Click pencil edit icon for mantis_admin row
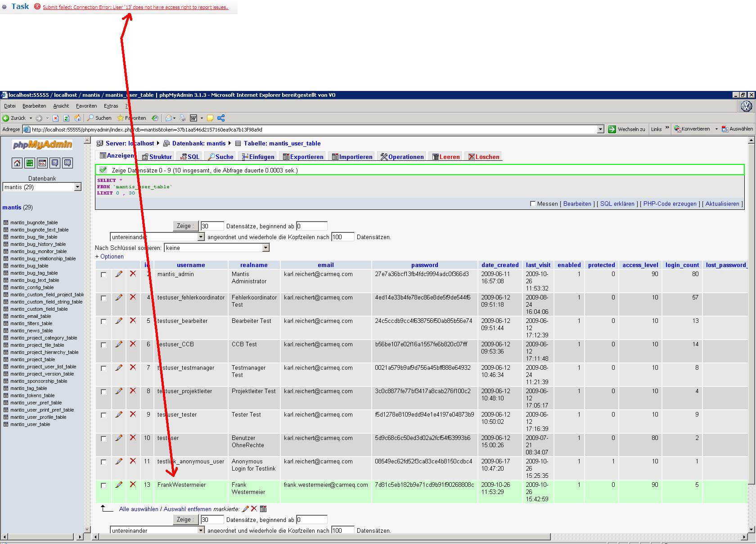This screenshot has width=756, height=544. [119, 274]
